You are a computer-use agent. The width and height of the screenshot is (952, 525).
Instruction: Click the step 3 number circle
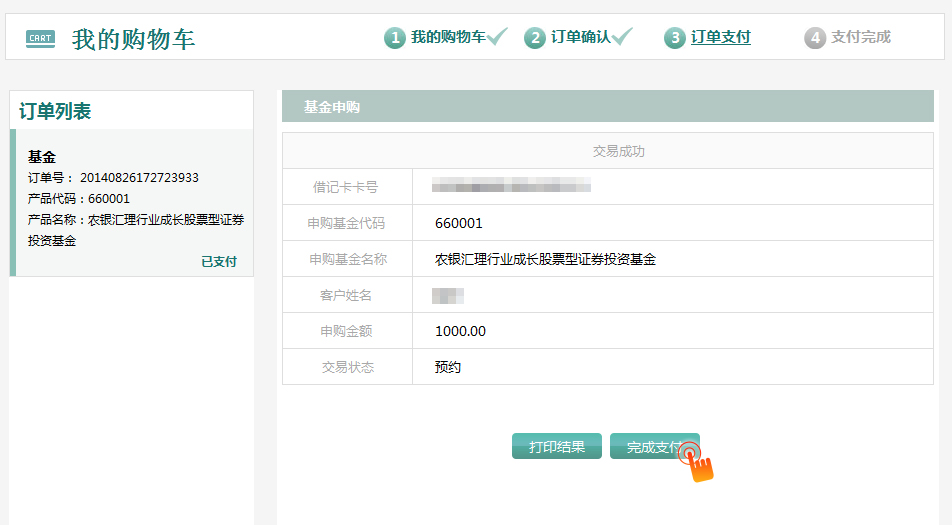[x=675, y=38]
